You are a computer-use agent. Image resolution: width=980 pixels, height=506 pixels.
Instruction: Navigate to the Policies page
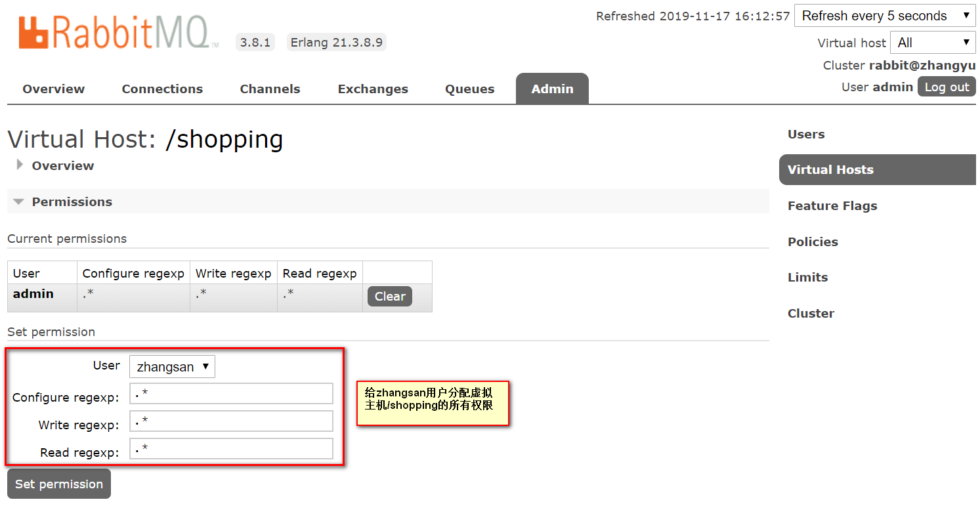click(x=813, y=242)
